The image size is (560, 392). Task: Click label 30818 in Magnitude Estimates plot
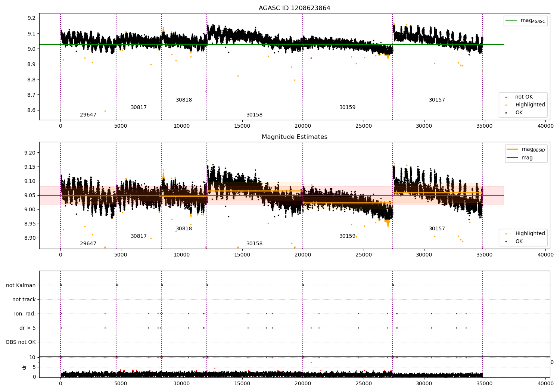(184, 229)
